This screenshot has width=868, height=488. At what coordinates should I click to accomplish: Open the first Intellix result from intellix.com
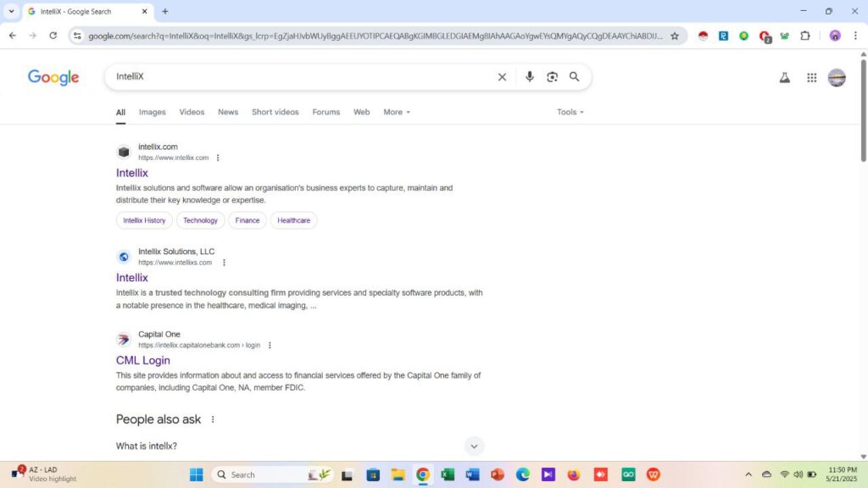(131, 173)
